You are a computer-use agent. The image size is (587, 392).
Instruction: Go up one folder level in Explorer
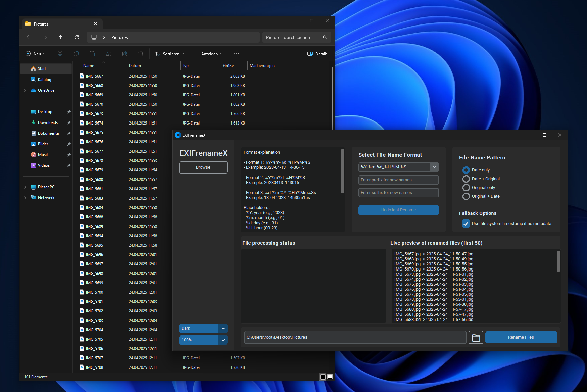point(61,37)
